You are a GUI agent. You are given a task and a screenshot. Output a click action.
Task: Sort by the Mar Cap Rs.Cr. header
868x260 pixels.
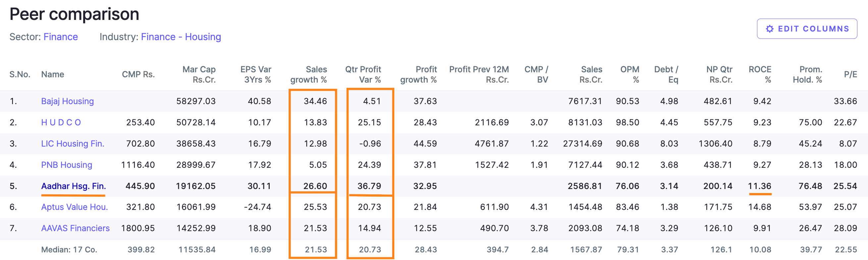click(199, 75)
